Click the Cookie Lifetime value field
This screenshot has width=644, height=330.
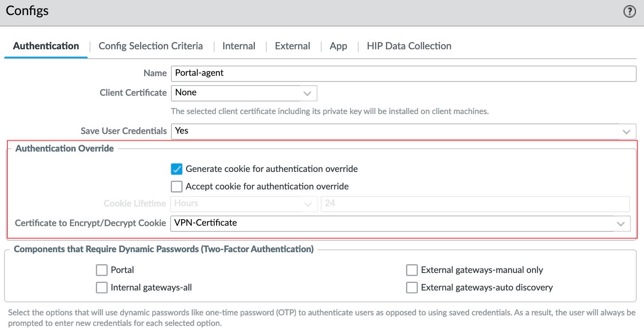(x=475, y=204)
